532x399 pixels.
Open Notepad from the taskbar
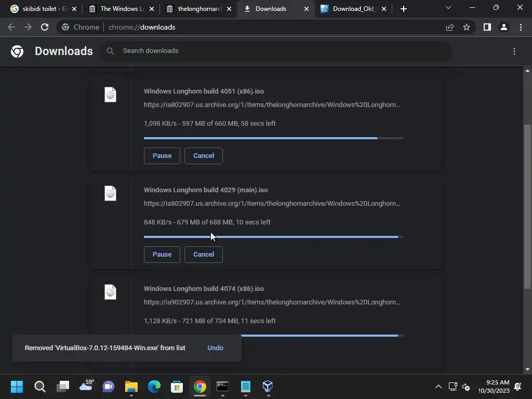[246, 387]
